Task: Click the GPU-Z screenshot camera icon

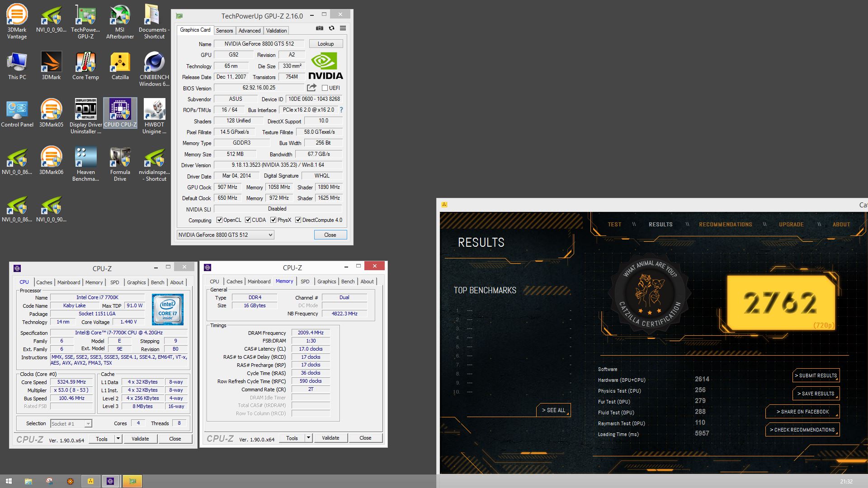Action: pyautogui.click(x=320, y=28)
